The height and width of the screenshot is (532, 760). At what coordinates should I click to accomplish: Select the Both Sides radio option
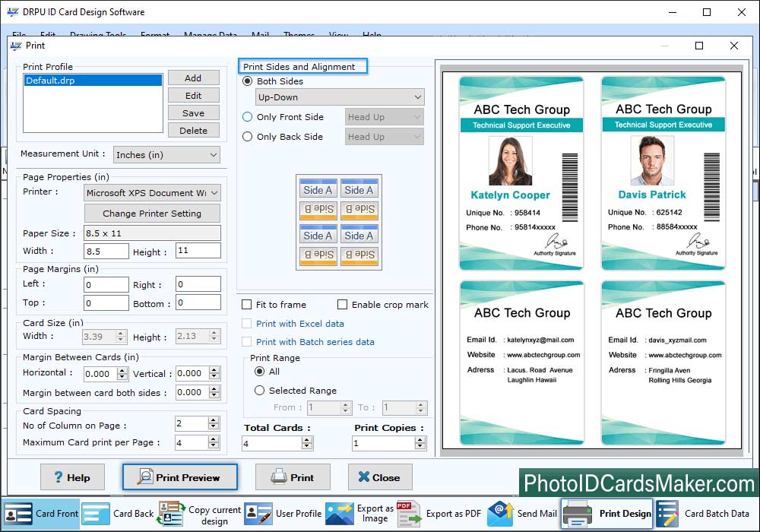247,81
